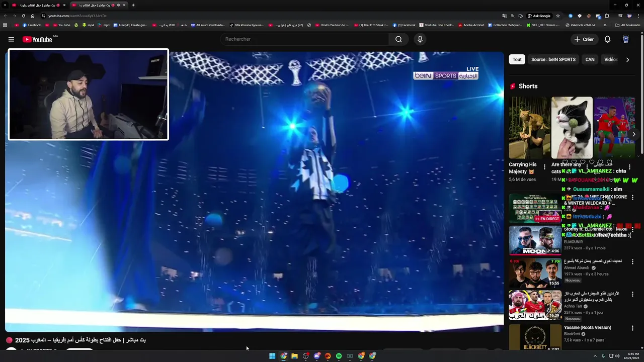Open the tab search dropdown arrow
Viewport: 644px width, 362px height.
[6, 5]
